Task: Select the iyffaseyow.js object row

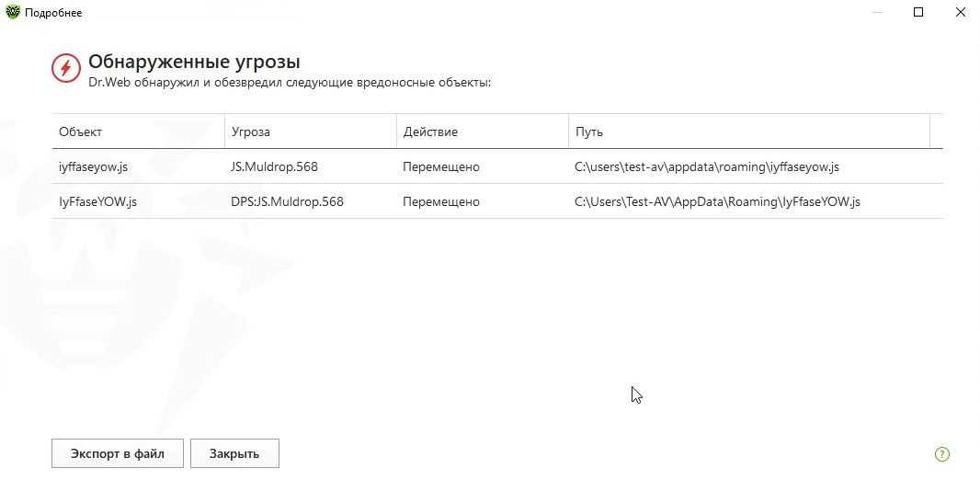Action: pyautogui.click(x=95, y=166)
